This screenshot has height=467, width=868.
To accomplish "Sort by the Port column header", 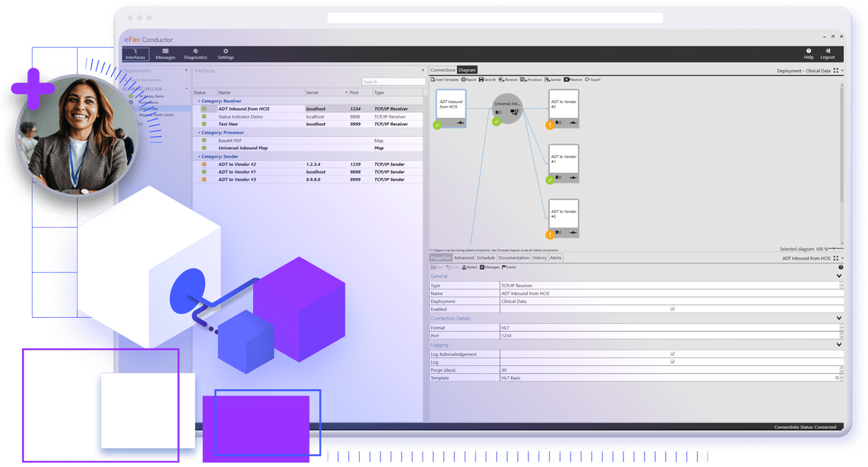I will click(x=360, y=92).
